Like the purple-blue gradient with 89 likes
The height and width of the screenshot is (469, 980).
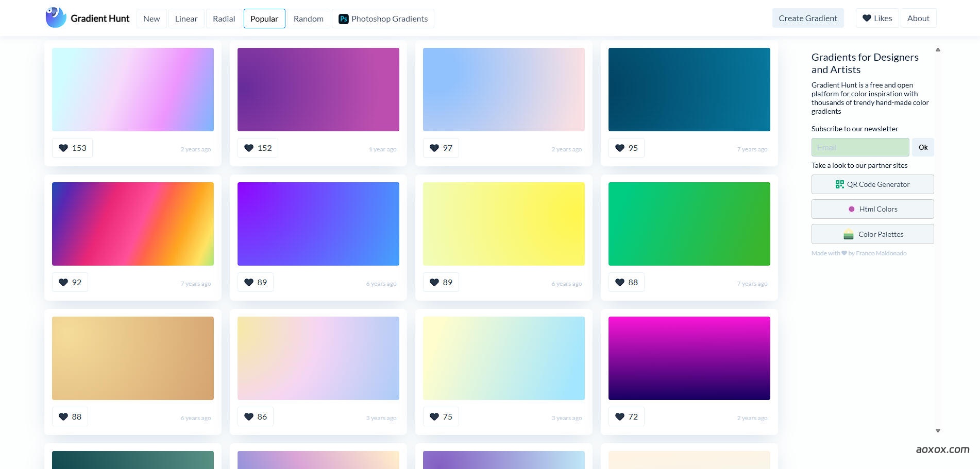pos(249,282)
